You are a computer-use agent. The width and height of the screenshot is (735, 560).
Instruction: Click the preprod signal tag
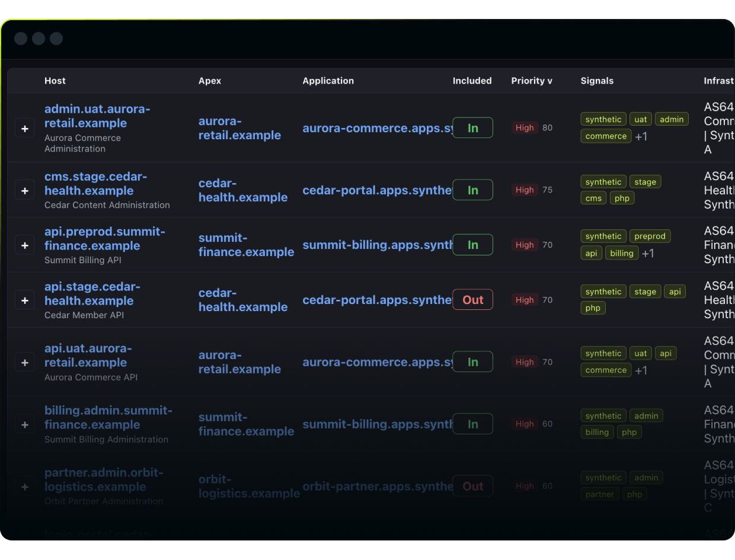point(650,236)
